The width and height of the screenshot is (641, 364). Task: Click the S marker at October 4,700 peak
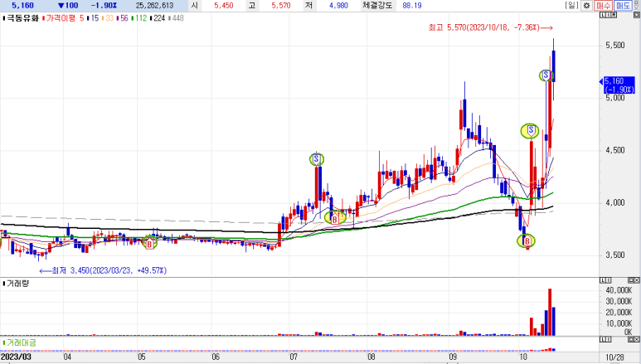[x=529, y=130]
